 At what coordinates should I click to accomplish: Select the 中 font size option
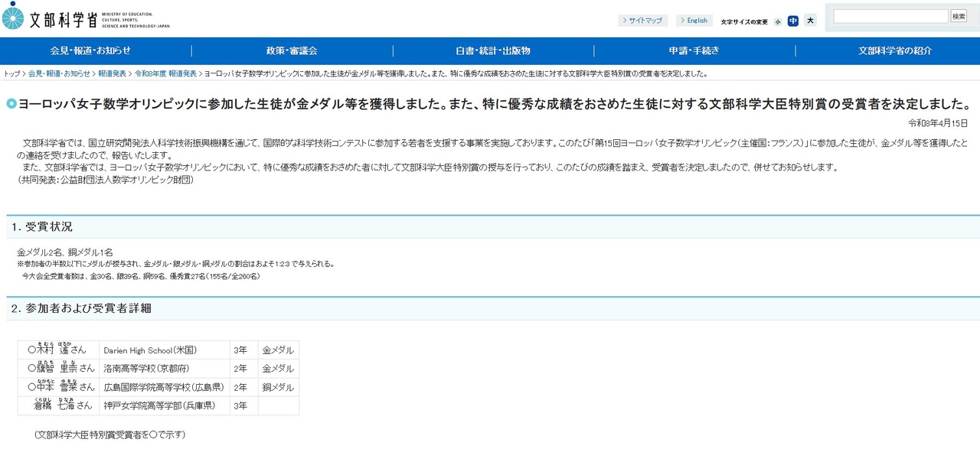coord(793,21)
